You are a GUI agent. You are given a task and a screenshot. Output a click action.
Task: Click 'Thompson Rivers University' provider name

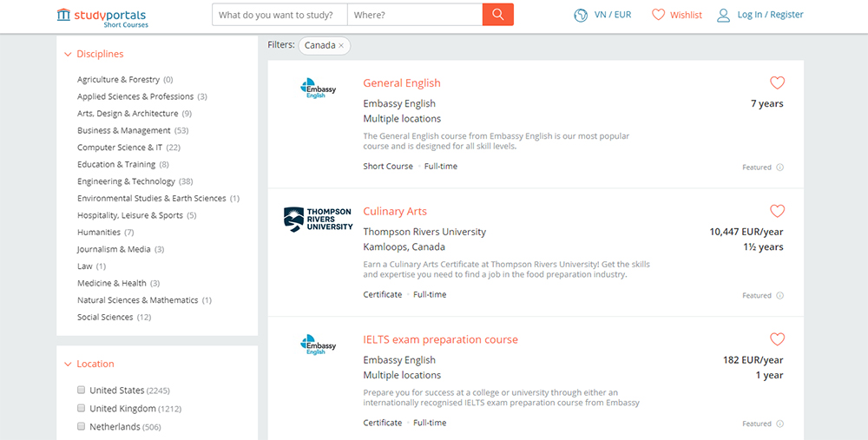click(x=424, y=232)
